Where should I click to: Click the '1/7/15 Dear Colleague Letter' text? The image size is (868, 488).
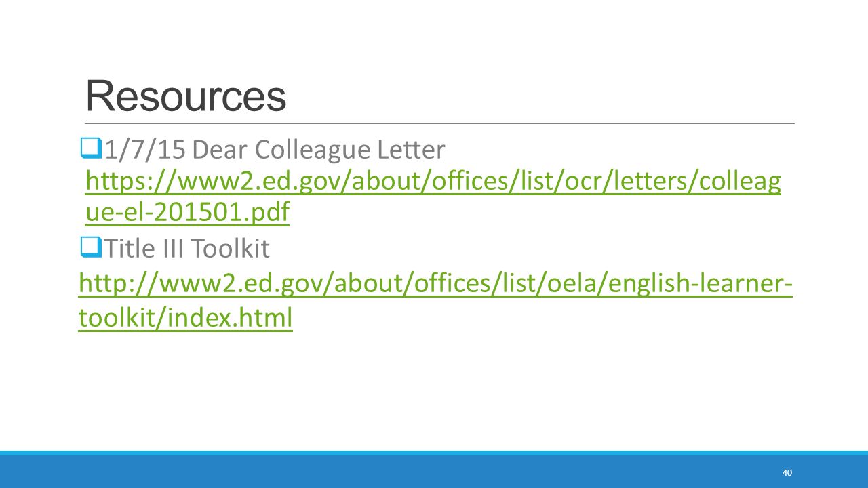tap(275, 150)
